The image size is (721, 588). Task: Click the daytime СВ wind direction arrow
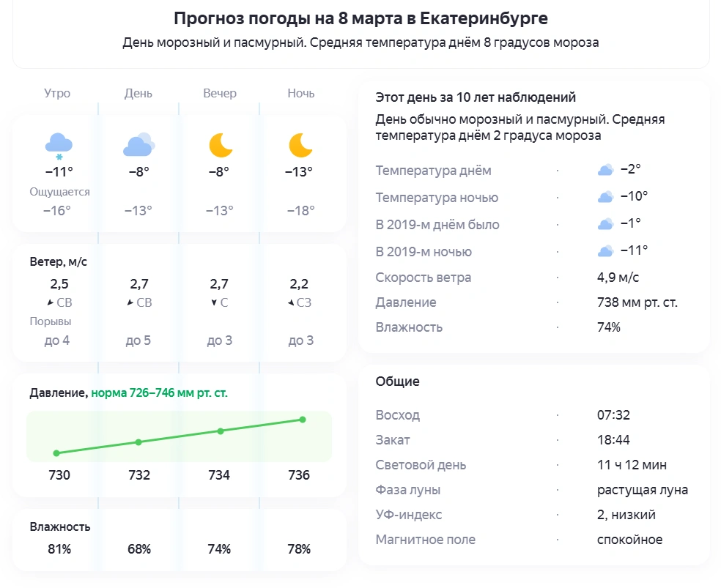(x=130, y=302)
